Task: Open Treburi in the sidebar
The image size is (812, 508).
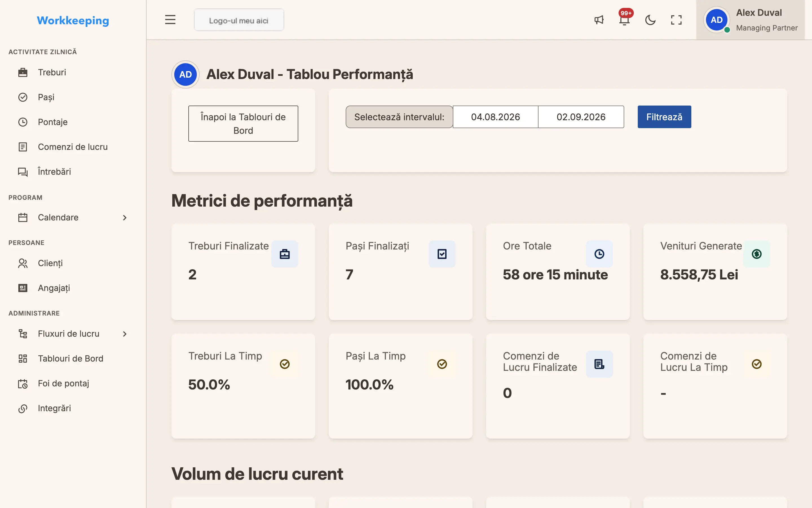Action: pos(73,72)
